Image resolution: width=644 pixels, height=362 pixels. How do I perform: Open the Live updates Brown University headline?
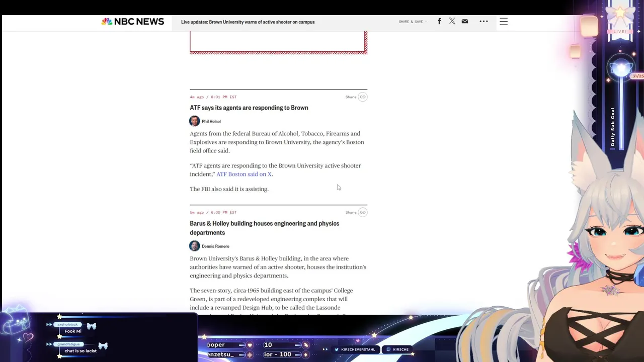(x=248, y=22)
